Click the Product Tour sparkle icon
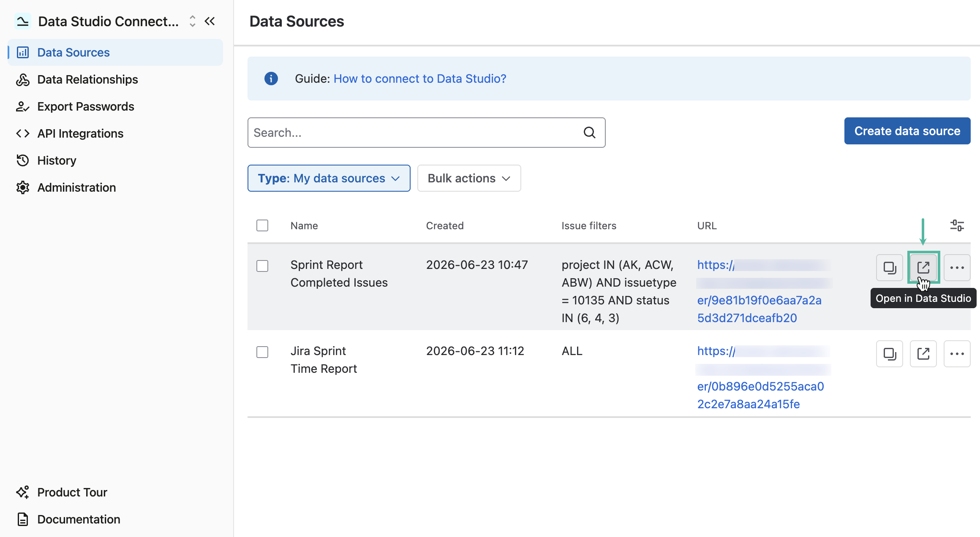The height and width of the screenshot is (537, 980). (x=23, y=492)
